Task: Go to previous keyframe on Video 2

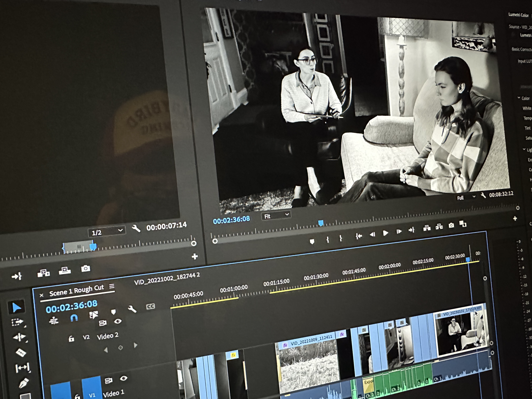Action: click(x=106, y=350)
